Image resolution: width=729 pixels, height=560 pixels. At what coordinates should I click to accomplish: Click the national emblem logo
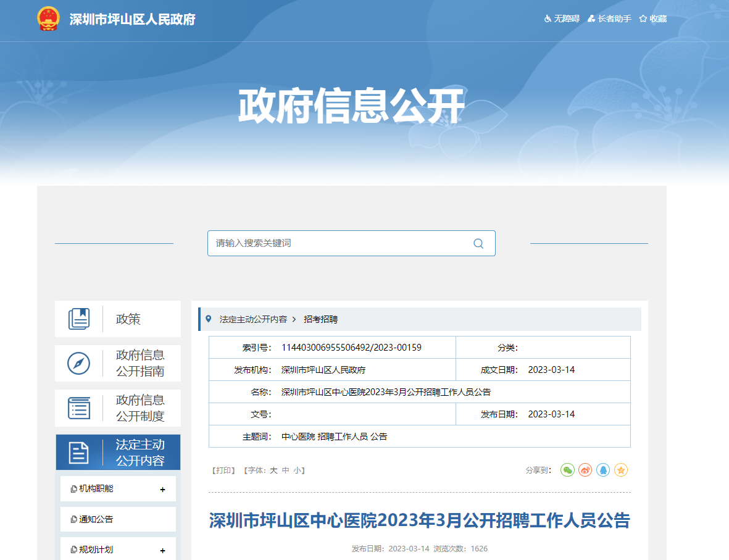point(48,19)
